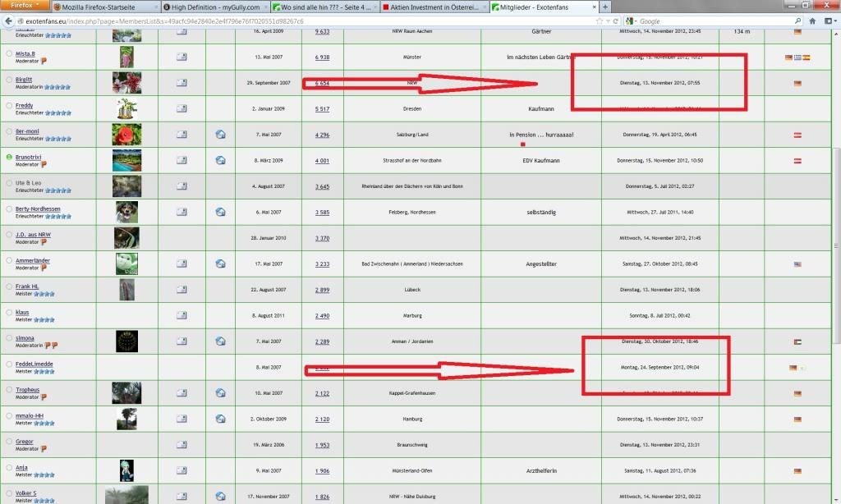
Task: Open a new tab with the plus button
Action: [x=605, y=7]
